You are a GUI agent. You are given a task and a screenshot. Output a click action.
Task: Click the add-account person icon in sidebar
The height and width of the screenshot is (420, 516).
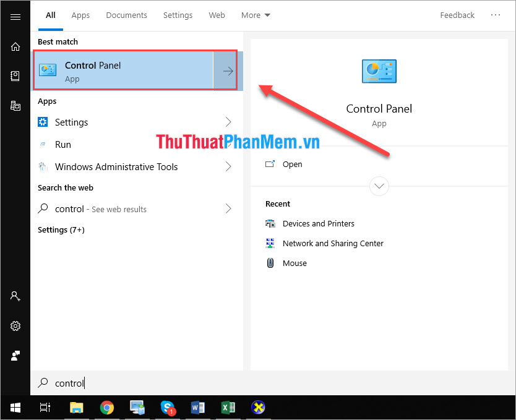click(x=15, y=296)
